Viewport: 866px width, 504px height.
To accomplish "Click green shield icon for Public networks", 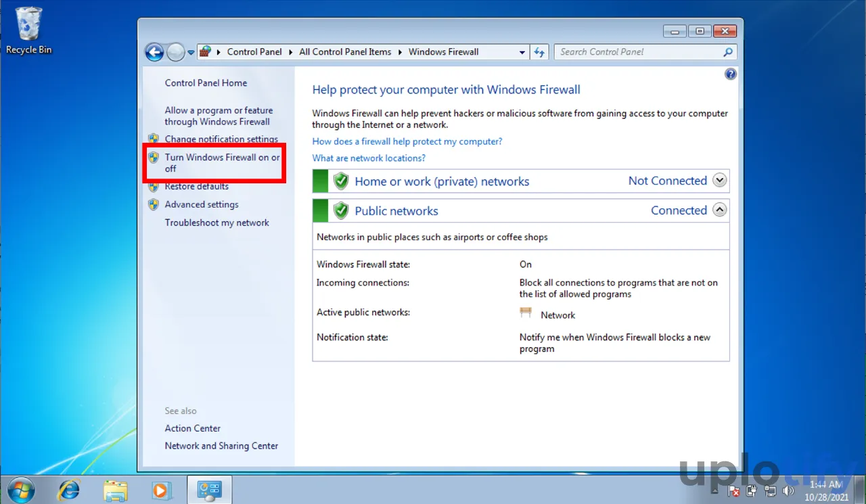I will pos(341,211).
